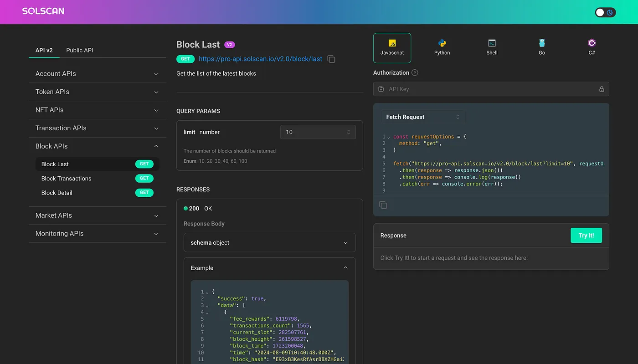Collapse the Block APIs section
The width and height of the screenshot is (638, 364).
98,146
